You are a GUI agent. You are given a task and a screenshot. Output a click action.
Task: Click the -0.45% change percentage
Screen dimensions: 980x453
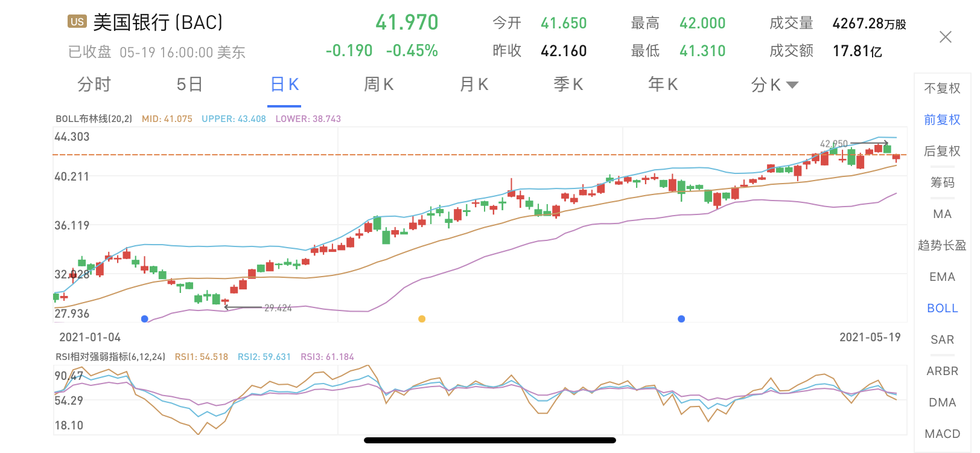[x=412, y=51]
